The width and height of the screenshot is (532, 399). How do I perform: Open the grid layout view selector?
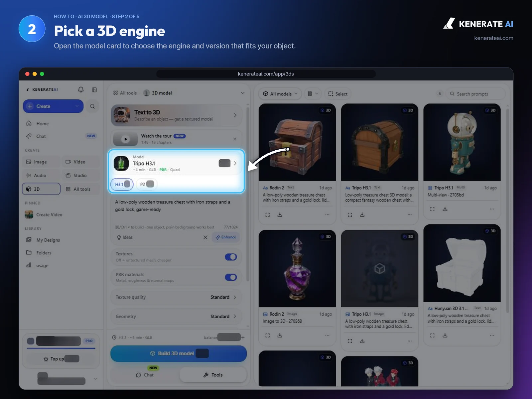coord(313,94)
